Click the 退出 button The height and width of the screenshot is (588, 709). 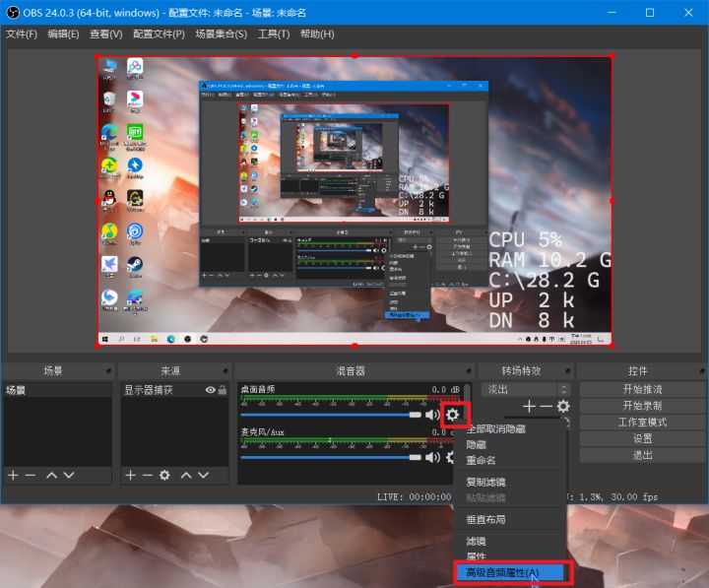point(642,455)
